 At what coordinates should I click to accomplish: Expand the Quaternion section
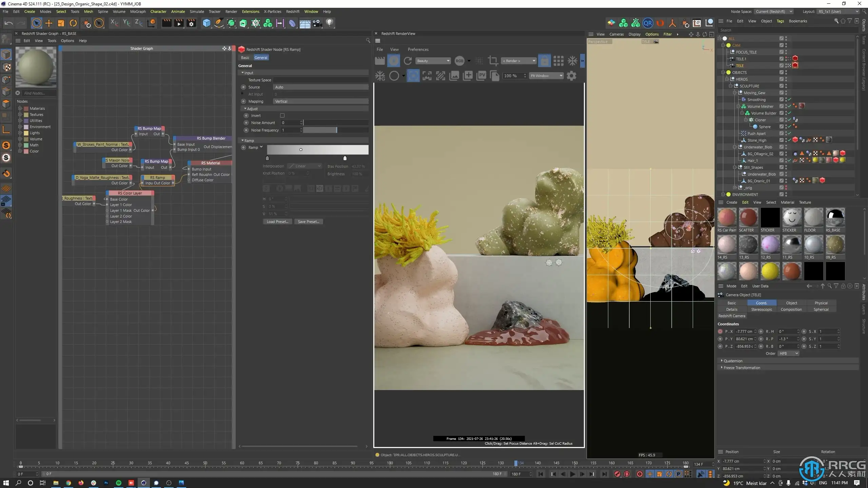pyautogui.click(x=733, y=361)
